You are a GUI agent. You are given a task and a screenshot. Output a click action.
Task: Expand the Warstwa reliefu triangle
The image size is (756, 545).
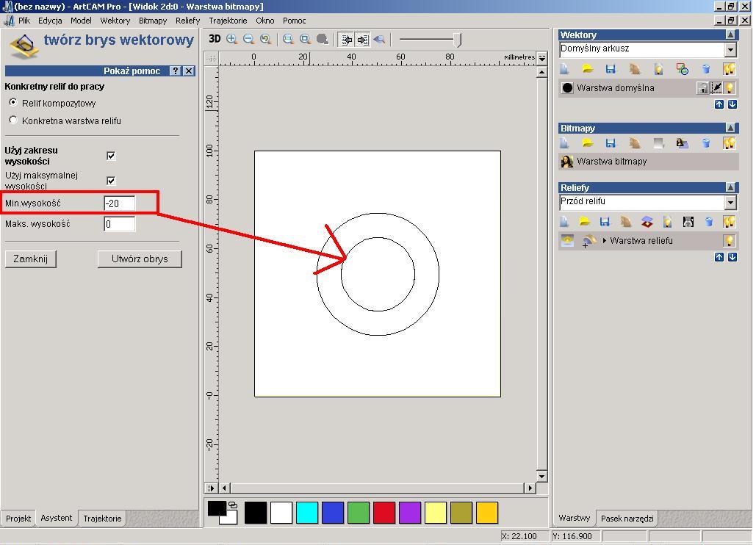(604, 240)
